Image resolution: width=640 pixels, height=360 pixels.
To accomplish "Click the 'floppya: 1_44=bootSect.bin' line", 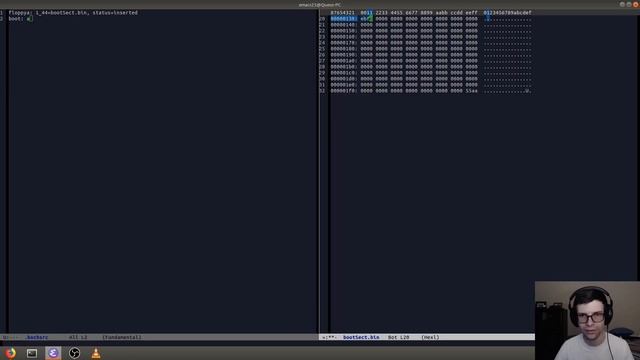I will (x=73, y=13).
